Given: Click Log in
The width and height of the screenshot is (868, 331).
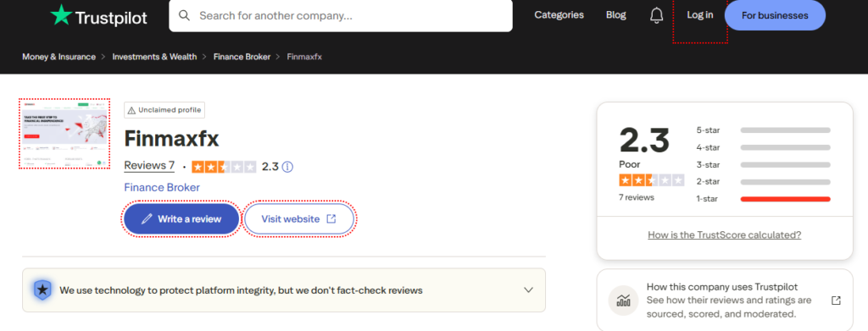Looking at the screenshot, I should tap(699, 15).
